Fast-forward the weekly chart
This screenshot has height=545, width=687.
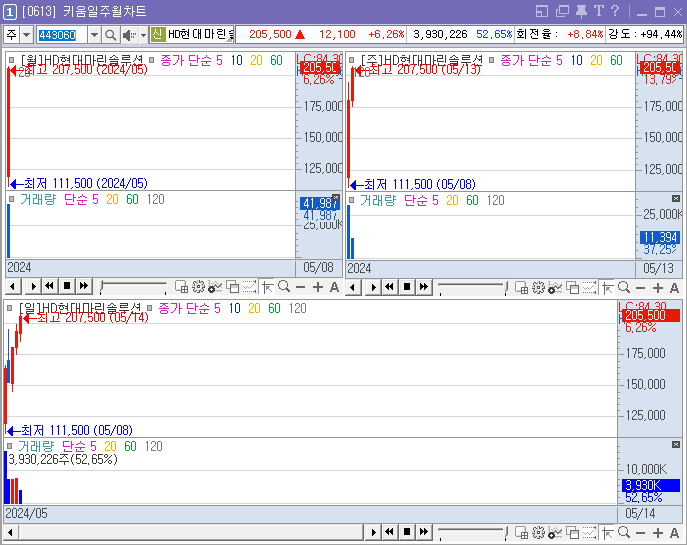pos(424,287)
